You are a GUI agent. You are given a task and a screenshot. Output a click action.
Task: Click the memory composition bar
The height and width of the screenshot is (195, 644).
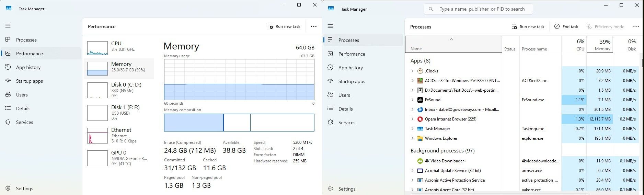coord(239,123)
